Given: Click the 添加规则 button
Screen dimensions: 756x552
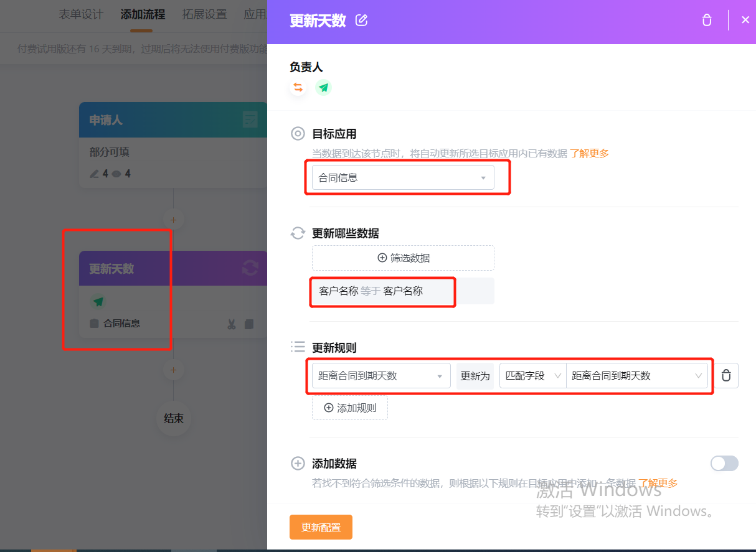Looking at the screenshot, I should click(350, 408).
